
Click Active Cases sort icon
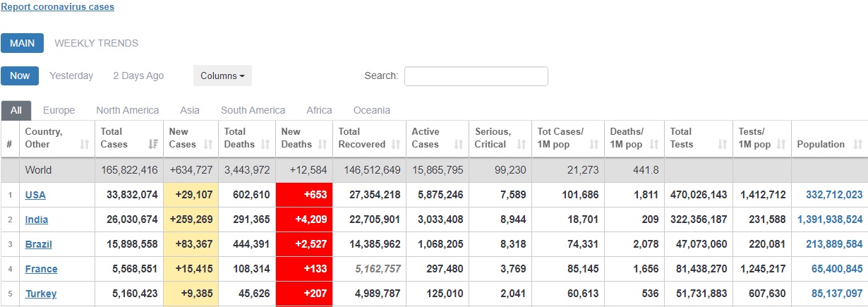point(459,145)
